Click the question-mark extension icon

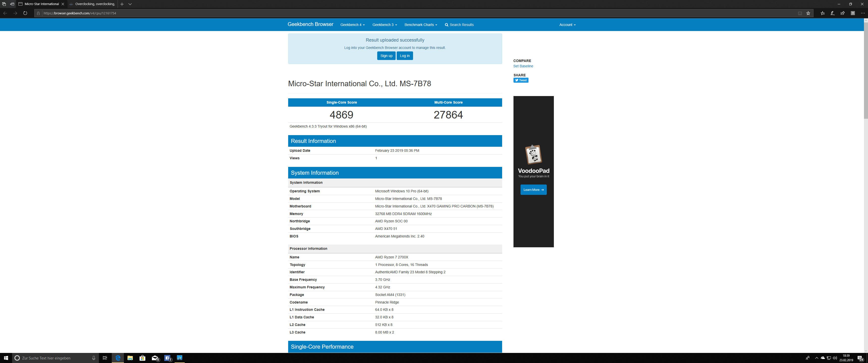coord(853,13)
